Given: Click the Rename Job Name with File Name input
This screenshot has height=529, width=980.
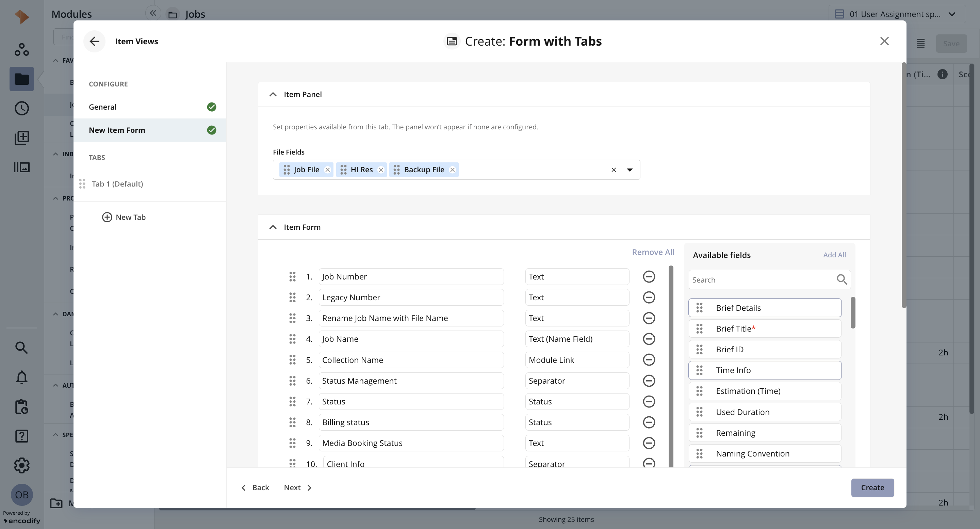Looking at the screenshot, I should [411, 318].
